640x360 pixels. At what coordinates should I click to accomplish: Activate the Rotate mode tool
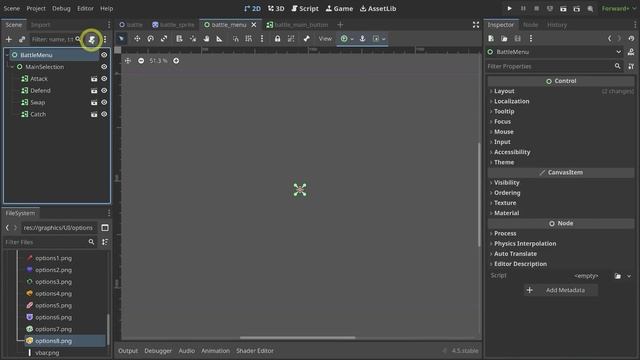pyautogui.click(x=151, y=39)
